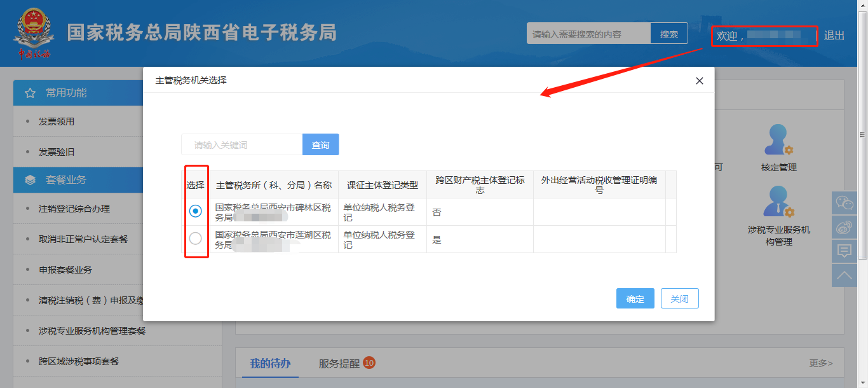The image size is (868, 388).
Task: Switch to 我的待办 tab
Action: click(270, 363)
